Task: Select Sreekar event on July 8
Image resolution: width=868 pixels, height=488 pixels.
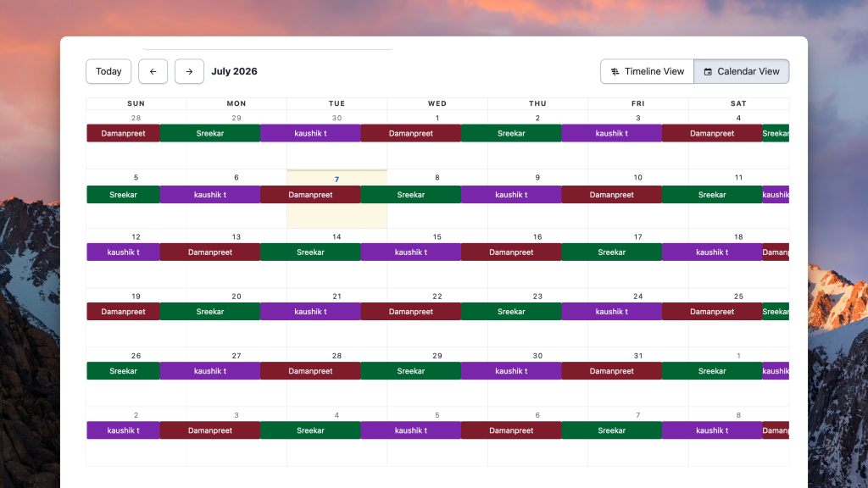Action: [x=411, y=195]
